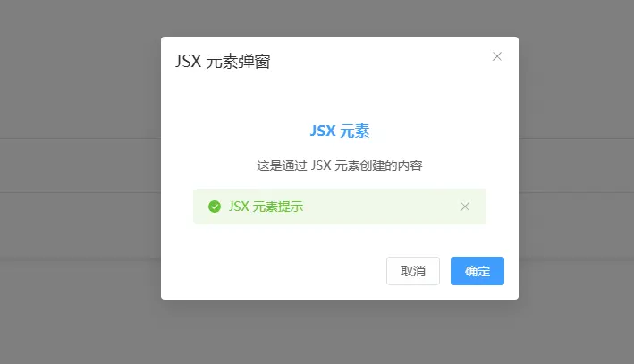The width and height of the screenshot is (634, 364).
Task: Click blank footer area left of 取消
Action: (x=274, y=271)
